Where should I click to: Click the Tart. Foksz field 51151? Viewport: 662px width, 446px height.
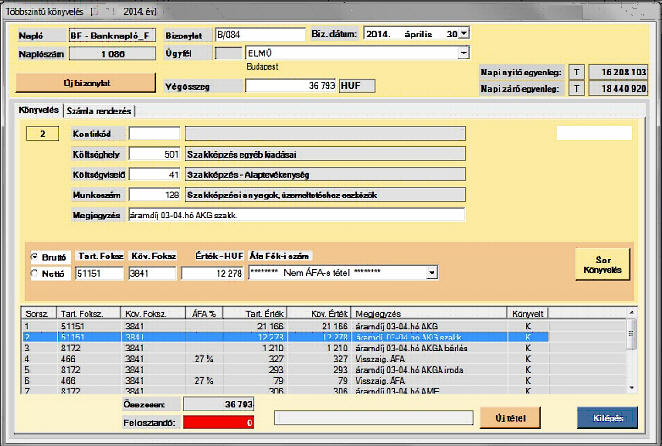99,273
